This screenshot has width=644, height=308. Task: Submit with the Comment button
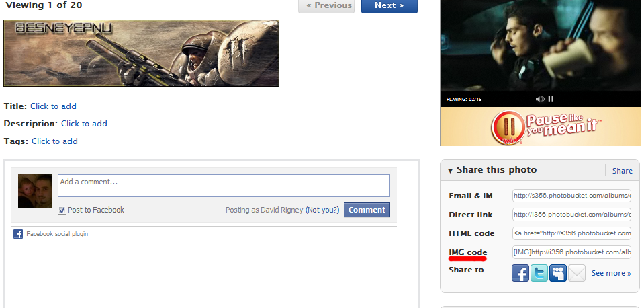point(367,210)
